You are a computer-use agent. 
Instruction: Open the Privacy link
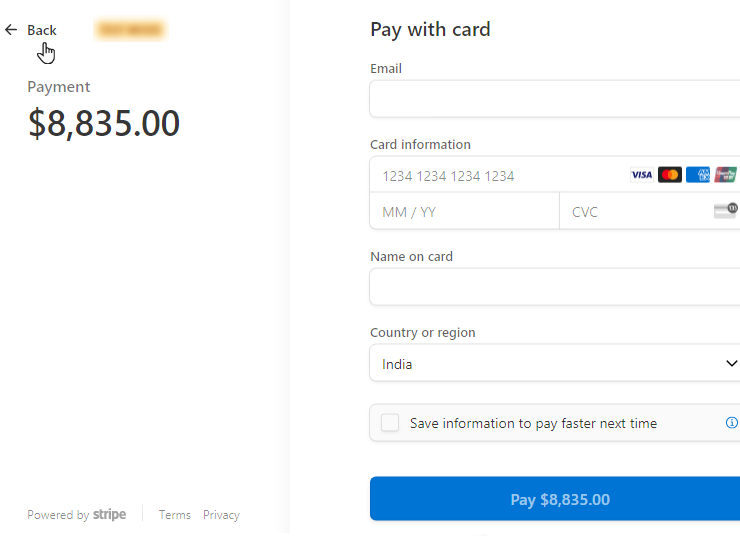(221, 515)
